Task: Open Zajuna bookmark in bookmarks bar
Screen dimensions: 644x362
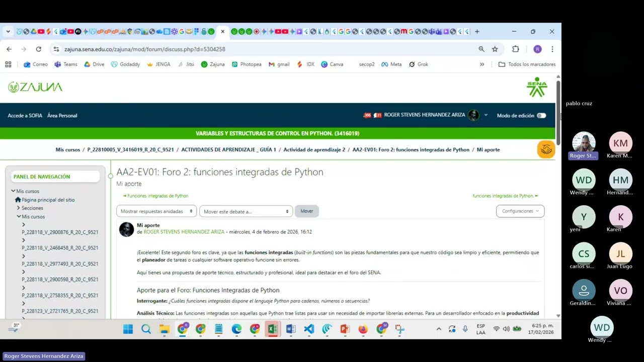Action: (x=212, y=64)
